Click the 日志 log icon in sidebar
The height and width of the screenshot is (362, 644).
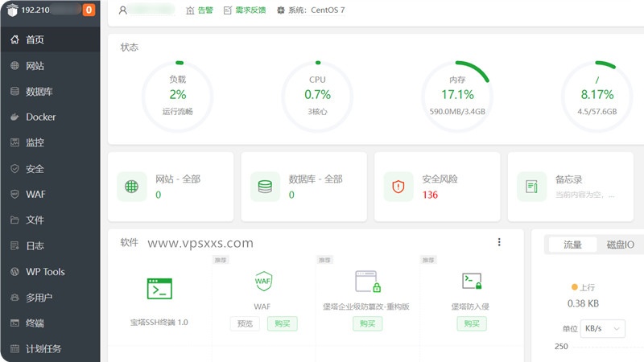click(x=14, y=246)
